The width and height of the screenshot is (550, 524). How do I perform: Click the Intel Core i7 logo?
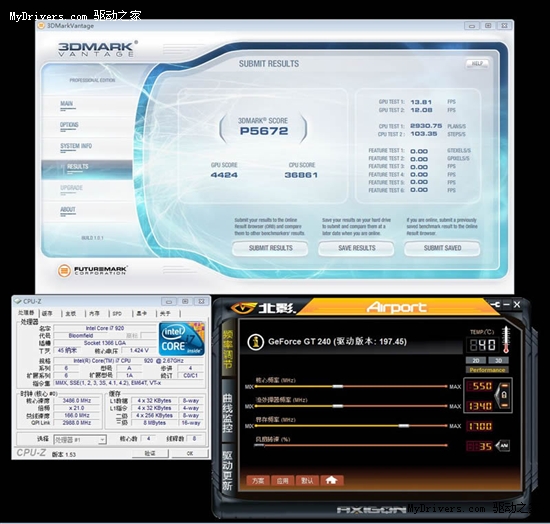coord(181,339)
